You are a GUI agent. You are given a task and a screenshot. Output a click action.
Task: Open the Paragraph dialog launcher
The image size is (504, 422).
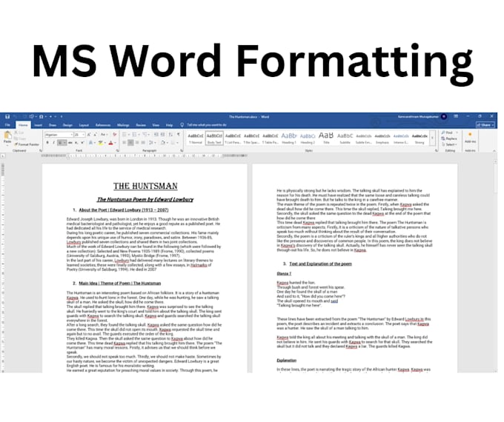tap(182, 151)
